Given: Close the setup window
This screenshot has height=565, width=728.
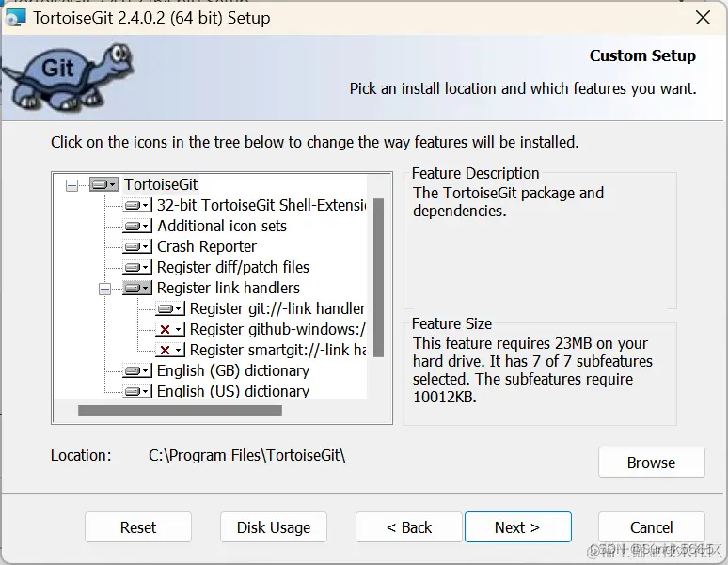Looking at the screenshot, I should click(x=703, y=18).
